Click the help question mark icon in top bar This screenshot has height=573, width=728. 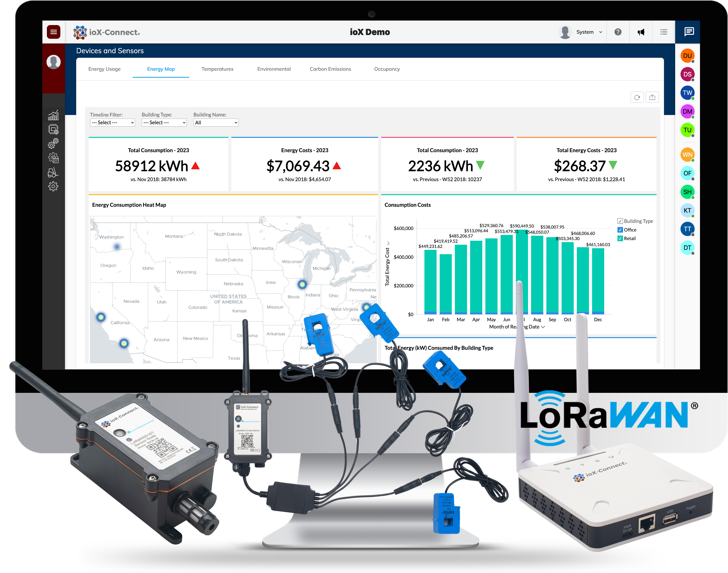pos(618,32)
